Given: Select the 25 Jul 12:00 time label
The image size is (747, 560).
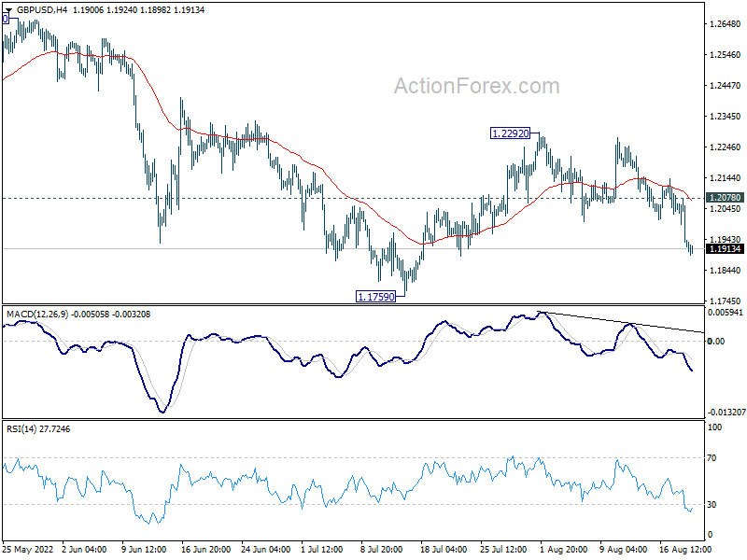Looking at the screenshot, I should click(503, 549).
